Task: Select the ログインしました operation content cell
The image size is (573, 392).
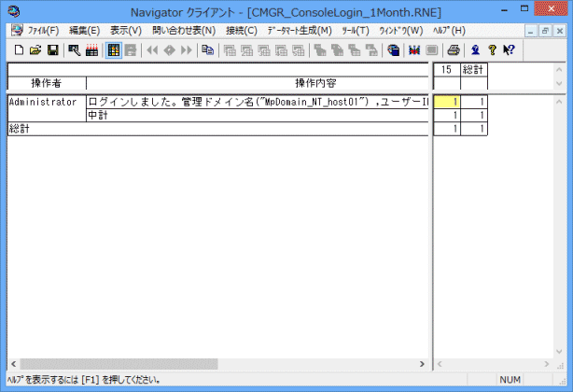Action: [258, 102]
